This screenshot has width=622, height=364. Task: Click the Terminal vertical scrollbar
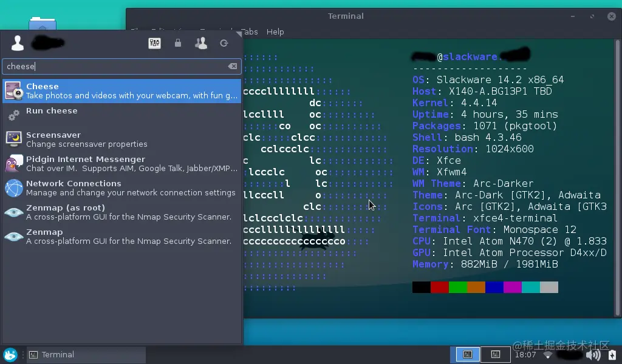[x=617, y=178]
